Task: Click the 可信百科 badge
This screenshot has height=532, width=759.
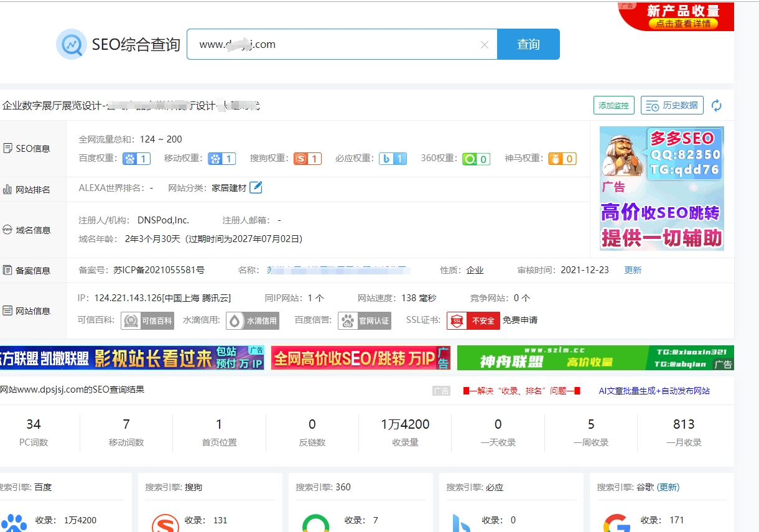Action: (x=147, y=321)
